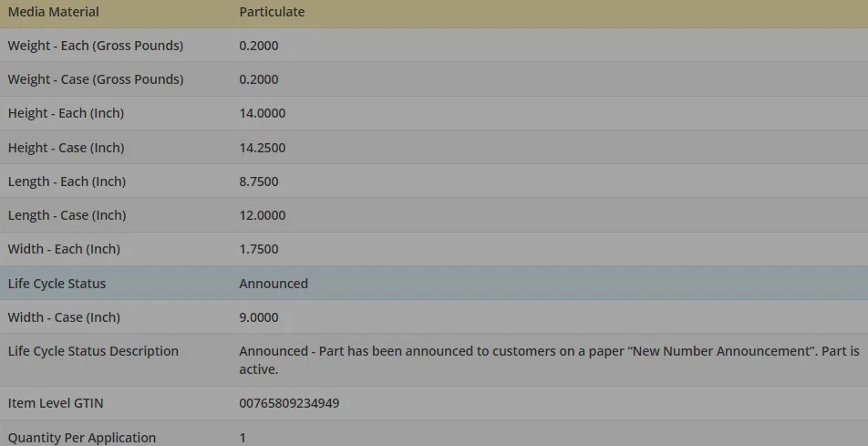The image size is (868, 446).
Task: Select the highlighted Life Cycle Status row label
Action: [57, 283]
